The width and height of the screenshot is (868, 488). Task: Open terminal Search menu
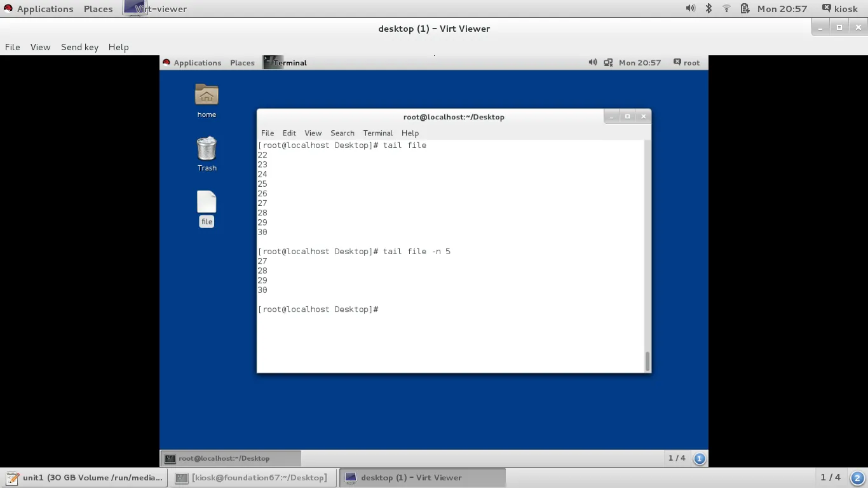point(342,133)
